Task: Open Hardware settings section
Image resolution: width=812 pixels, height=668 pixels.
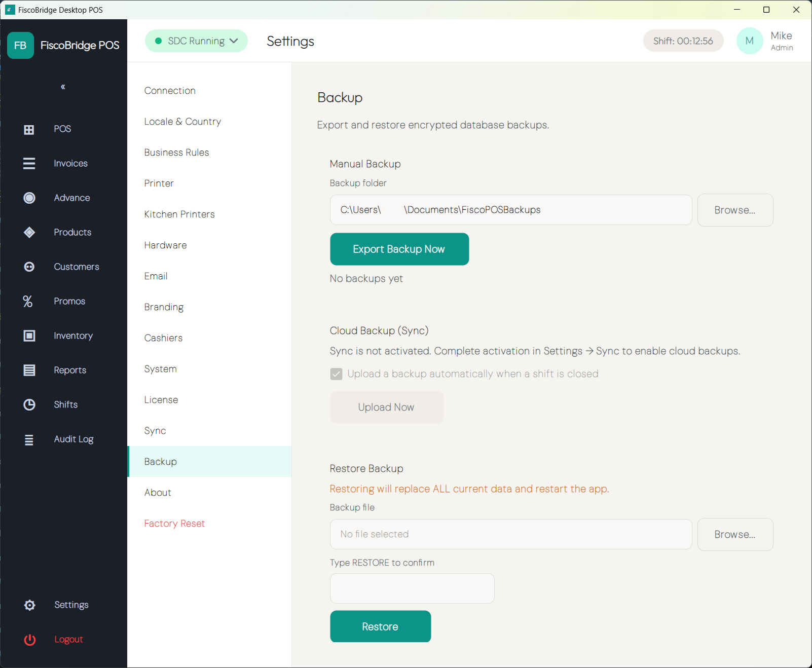Action: click(209, 245)
